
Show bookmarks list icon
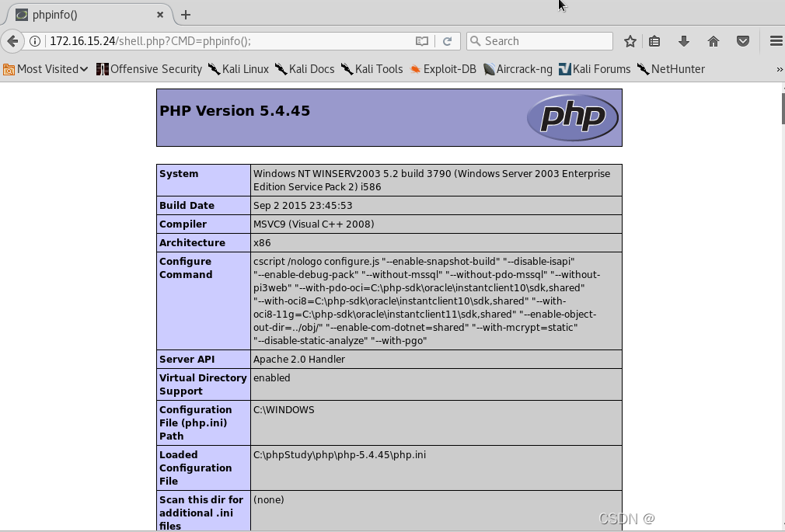point(654,41)
